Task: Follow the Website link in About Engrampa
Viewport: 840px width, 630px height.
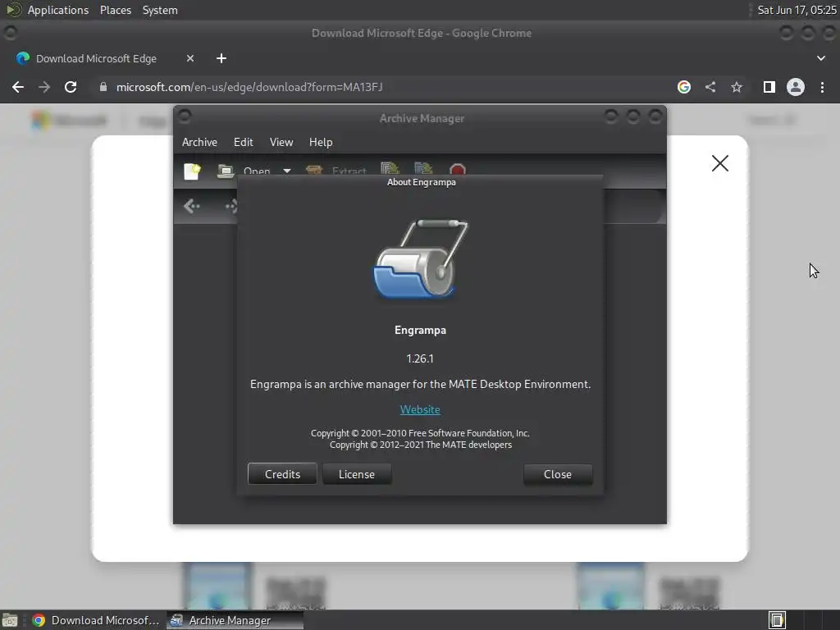Action: pyautogui.click(x=420, y=409)
